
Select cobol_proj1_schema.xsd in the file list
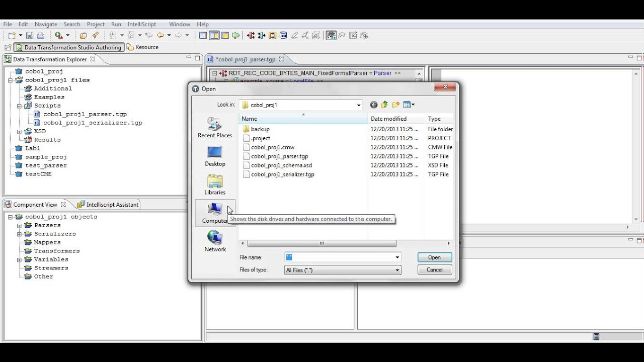281,165
